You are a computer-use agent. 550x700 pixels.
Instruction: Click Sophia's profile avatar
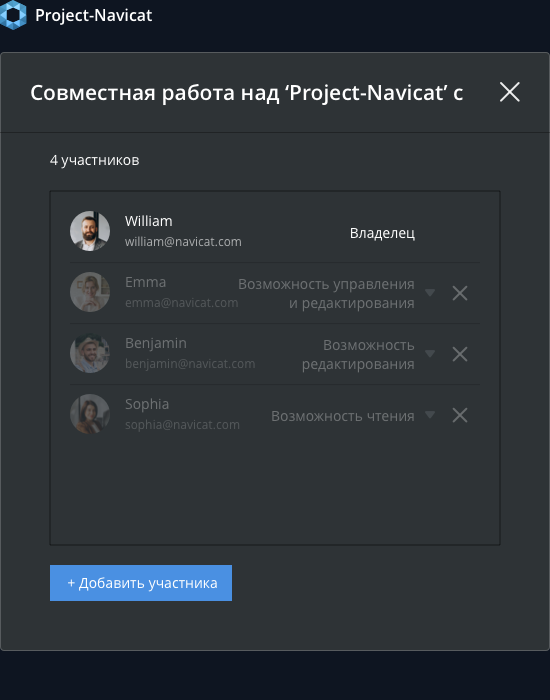[90, 414]
